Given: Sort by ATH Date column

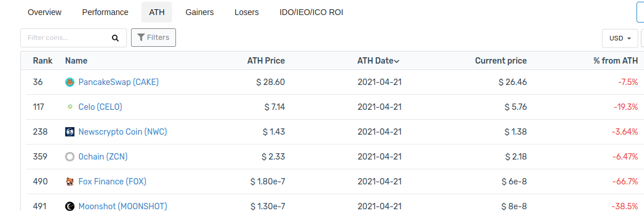Looking at the screenshot, I should click(x=378, y=61).
